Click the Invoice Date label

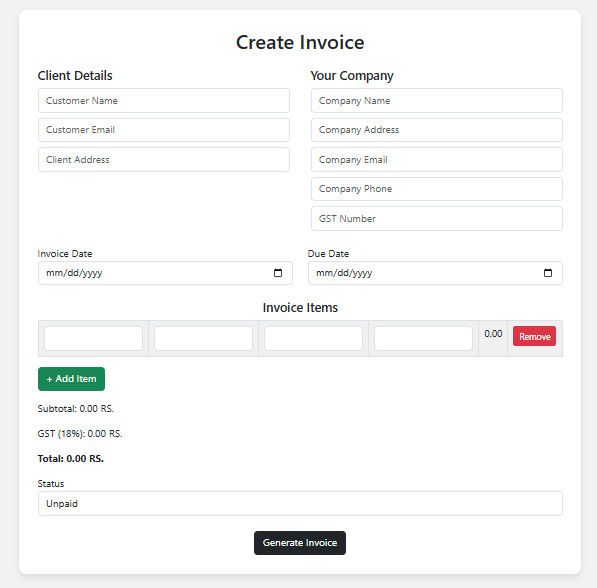coord(65,254)
